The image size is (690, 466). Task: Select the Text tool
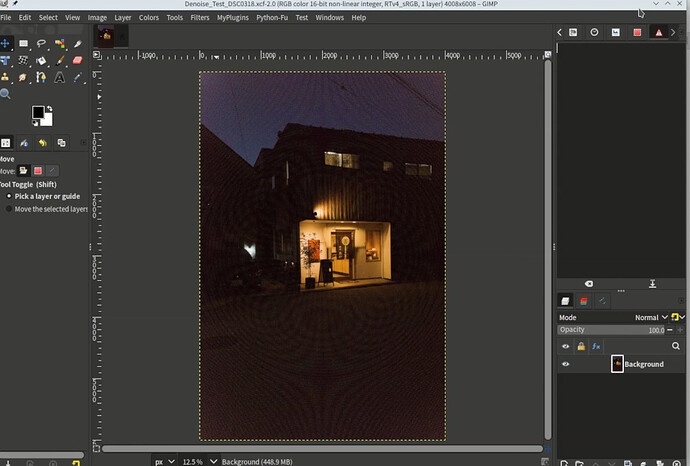59,78
